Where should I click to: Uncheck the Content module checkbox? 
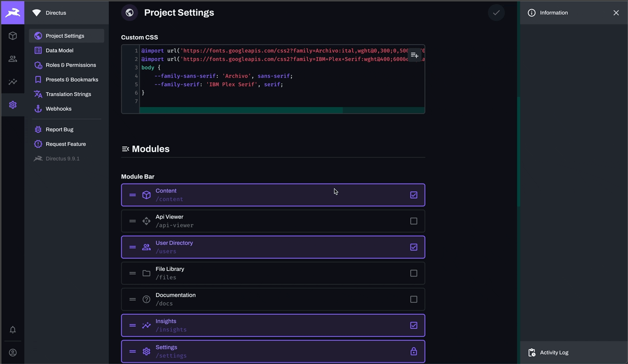tap(414, 195)
